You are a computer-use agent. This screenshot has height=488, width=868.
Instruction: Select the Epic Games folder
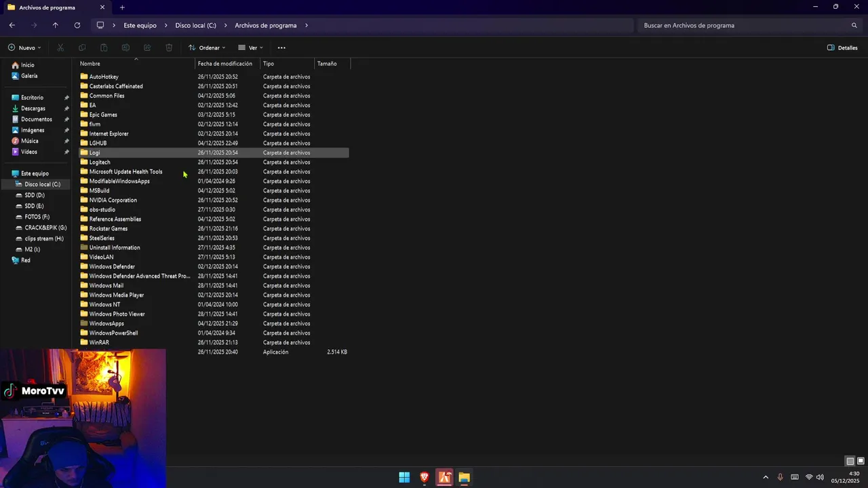103,115
